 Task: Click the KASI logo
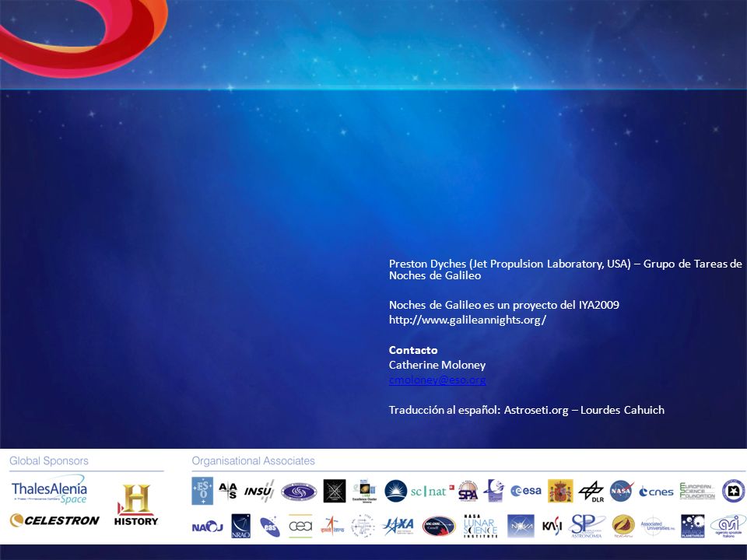click(x=552, y=527)
